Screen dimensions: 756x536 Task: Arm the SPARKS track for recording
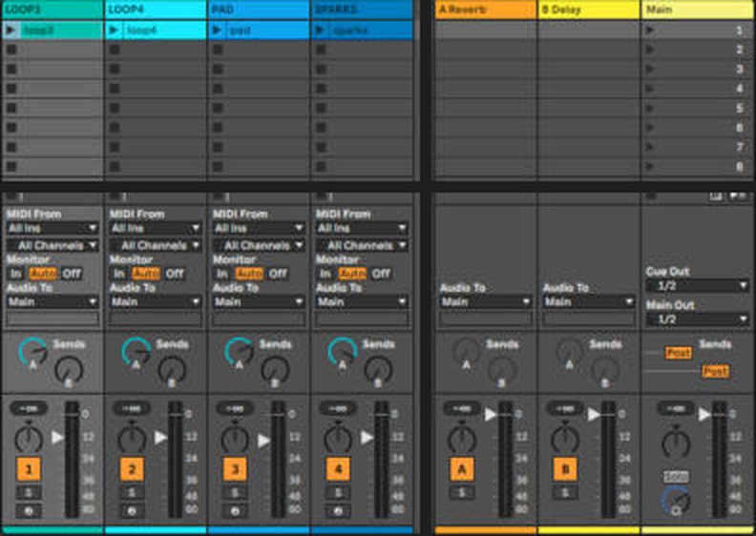click(x=338, y=511)
